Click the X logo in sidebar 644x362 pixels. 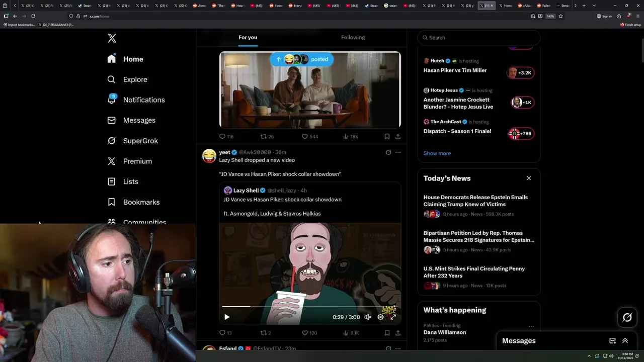click(x=112, y=38)
